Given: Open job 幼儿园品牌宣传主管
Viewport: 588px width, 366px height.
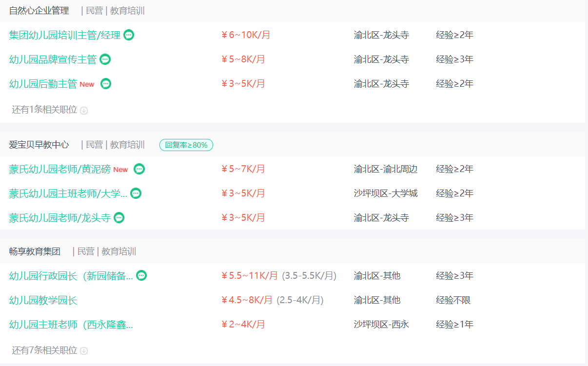Looking at the screenshot, I should pos(53,59).
